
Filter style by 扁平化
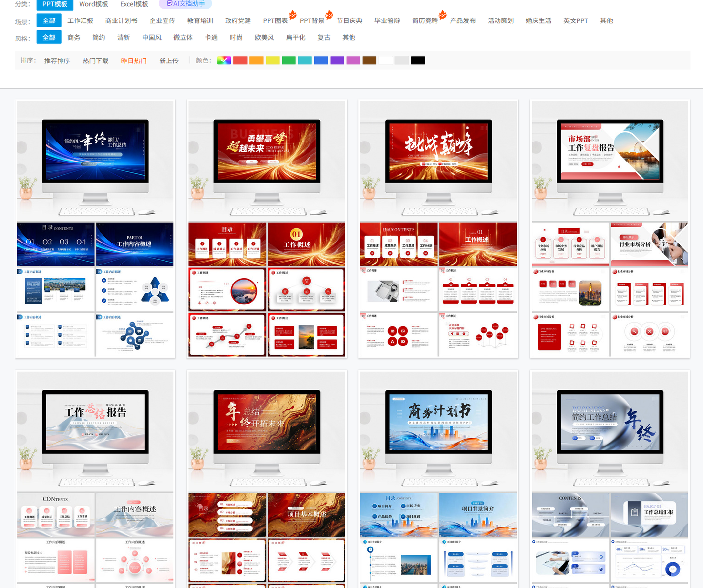pos(295,38)
